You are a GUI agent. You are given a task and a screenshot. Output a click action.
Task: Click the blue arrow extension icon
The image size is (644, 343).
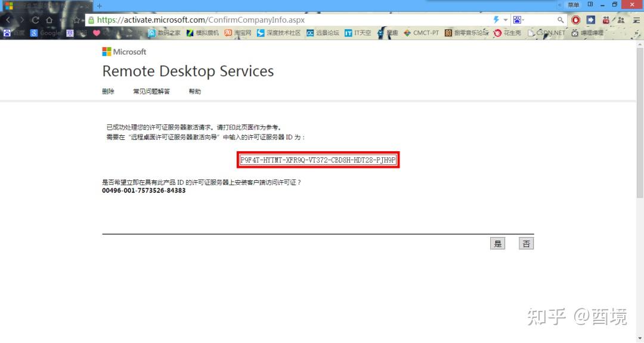[590, 20]
